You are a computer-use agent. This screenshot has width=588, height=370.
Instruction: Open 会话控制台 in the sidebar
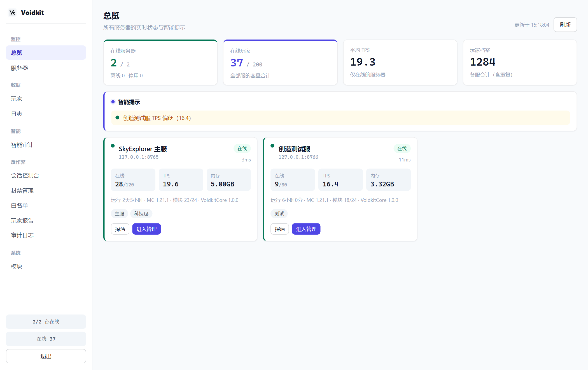tap(46, 175)
